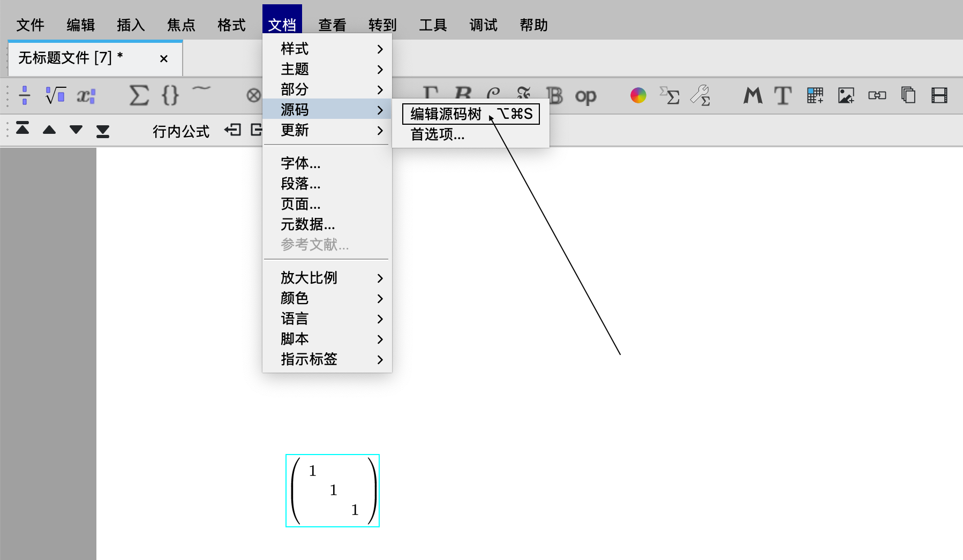This screenshot has width=963, height=560.
Task: Insert a fraction from the math toolbar
Action: click(25, 96)
